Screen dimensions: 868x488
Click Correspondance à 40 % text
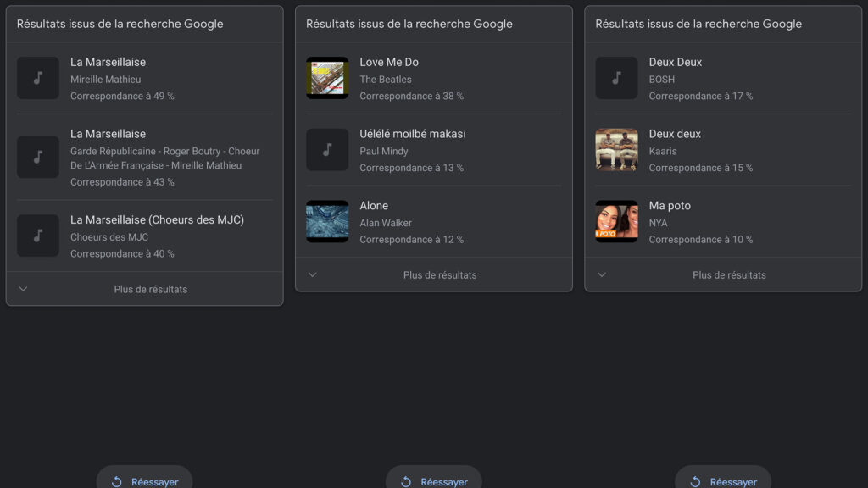click(122, 253)
